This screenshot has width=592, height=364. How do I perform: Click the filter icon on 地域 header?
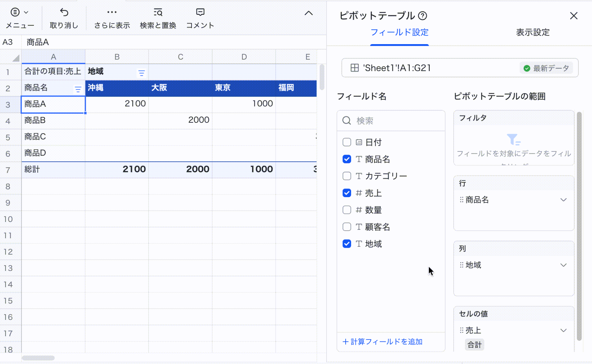141,73
